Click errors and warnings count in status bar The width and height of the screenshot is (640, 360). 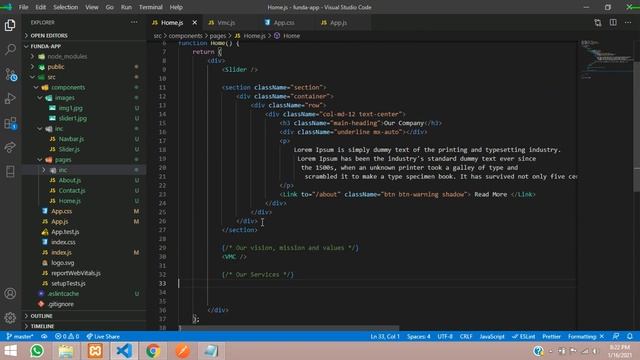coord(67,336)
